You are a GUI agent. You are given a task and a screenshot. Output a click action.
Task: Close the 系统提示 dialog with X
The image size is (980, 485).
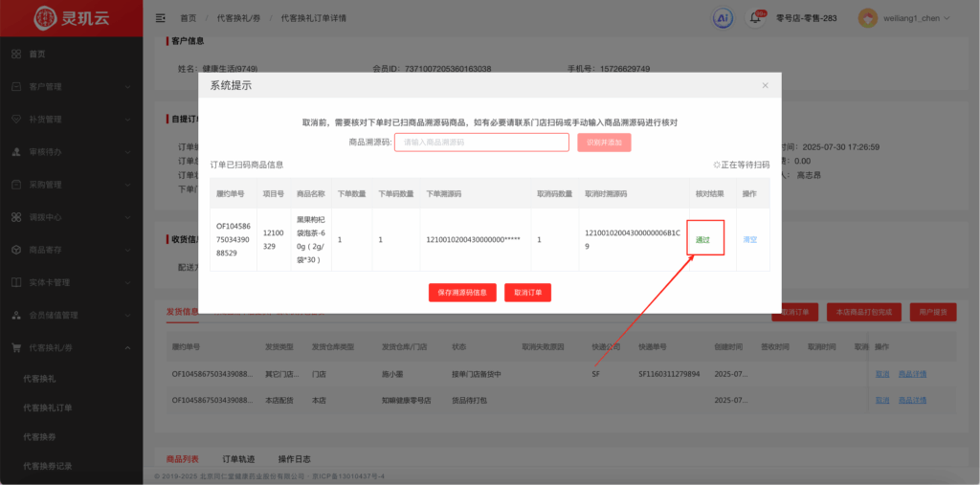[765, 85]
